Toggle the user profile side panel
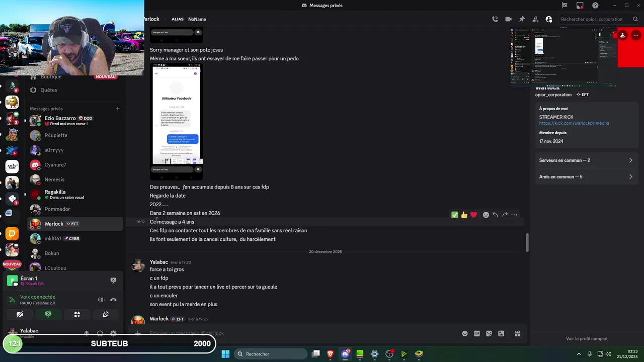This screenshot has height=362, width=644. tap(549, 19)
